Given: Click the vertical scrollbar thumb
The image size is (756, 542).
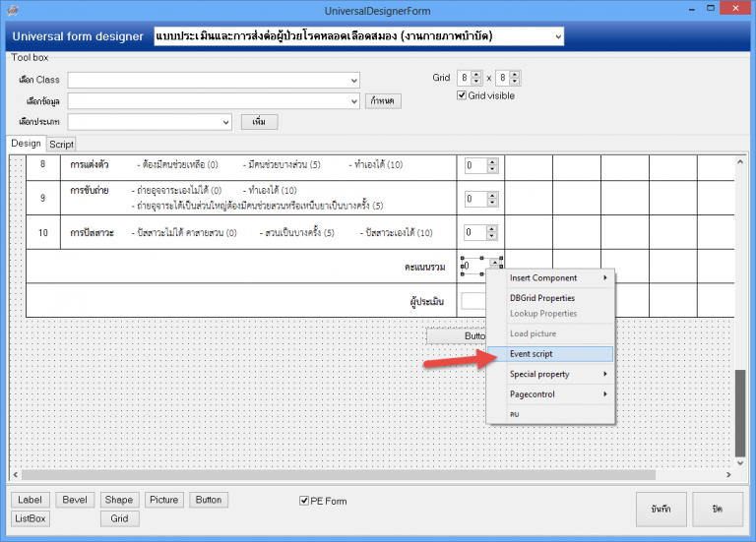Looking at the screenshot, I should (740, 413).
